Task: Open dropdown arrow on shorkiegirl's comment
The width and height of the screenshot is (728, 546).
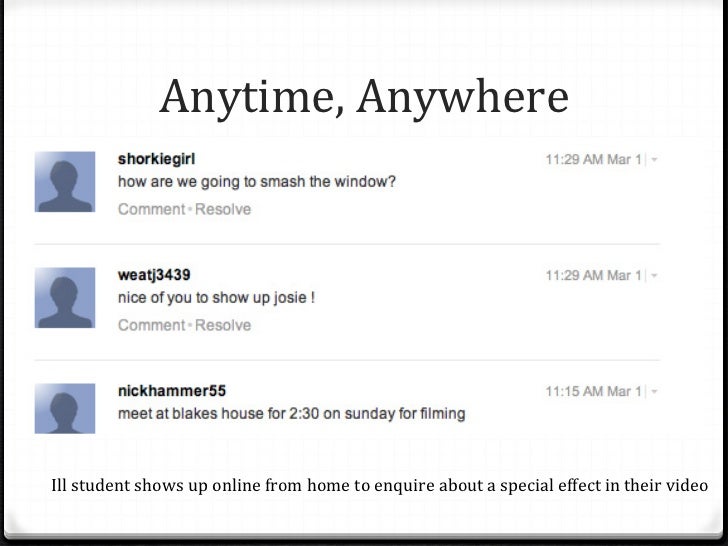Action: tap(654, 159)
